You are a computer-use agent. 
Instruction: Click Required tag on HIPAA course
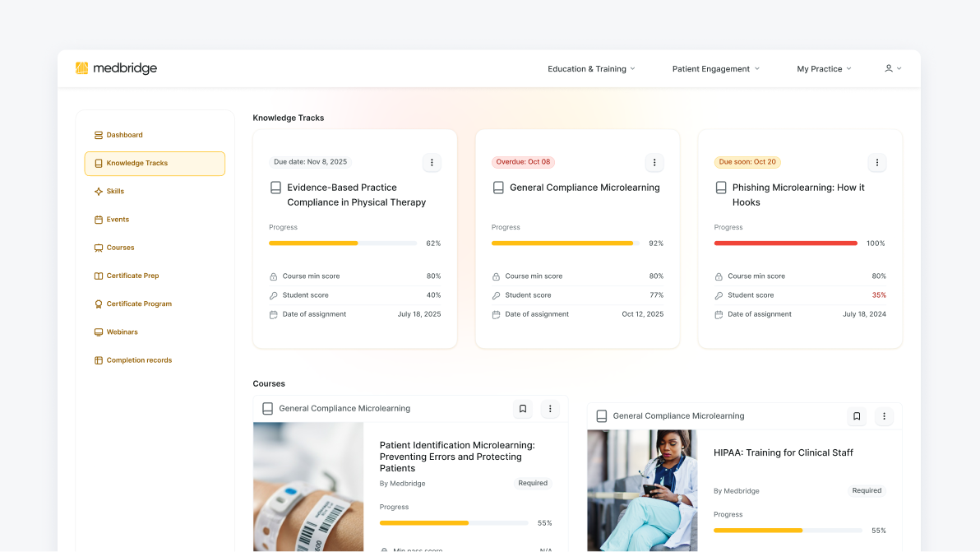tap(867, 491)
